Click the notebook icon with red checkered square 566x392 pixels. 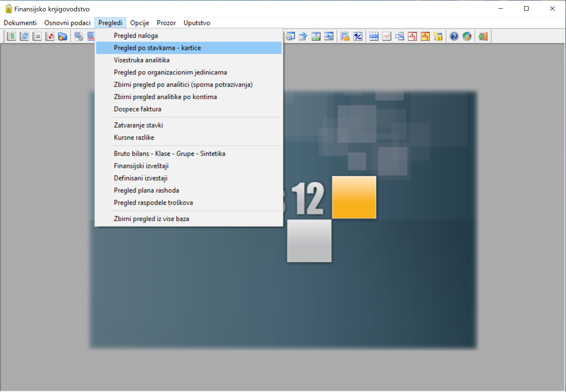[50, 37]
